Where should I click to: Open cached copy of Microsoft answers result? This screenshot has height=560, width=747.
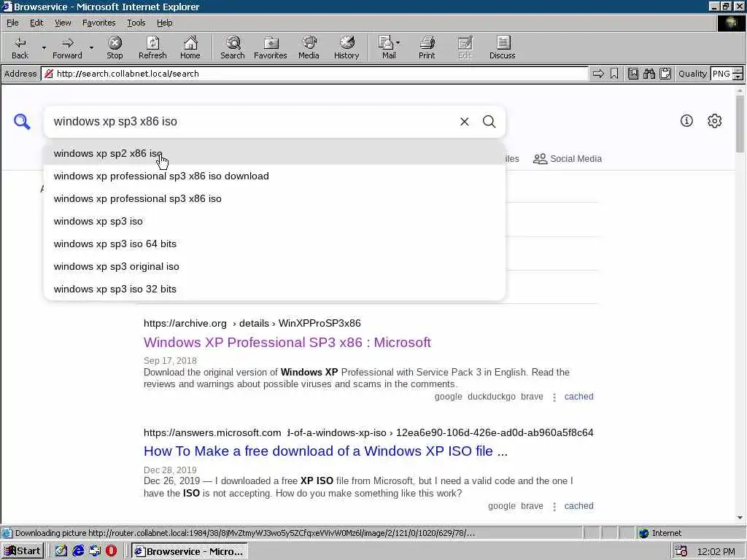click(x=578, y=506)
